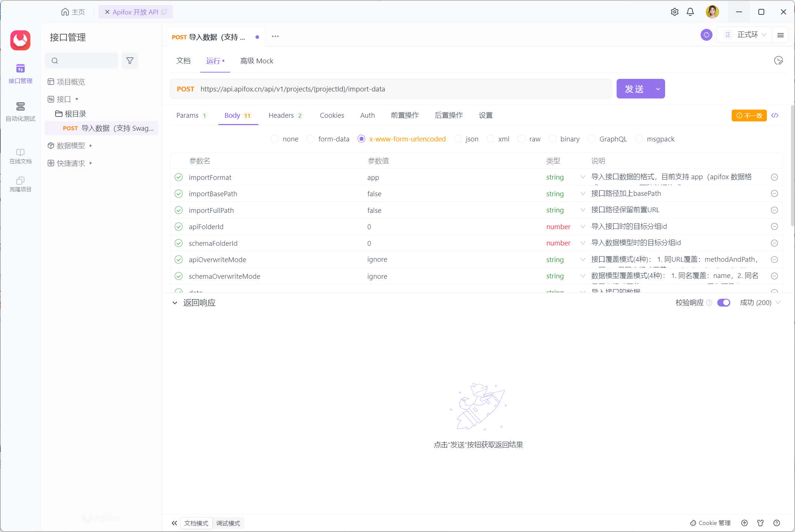The width and height of the screenshot is (795, 532).
Task: Open settings gear icon in title bar
Action: [674, 12]
